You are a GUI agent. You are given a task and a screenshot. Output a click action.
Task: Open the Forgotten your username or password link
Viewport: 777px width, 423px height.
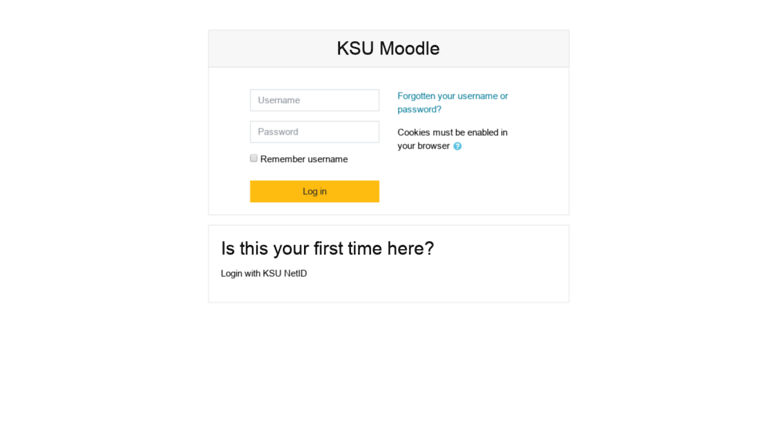pyautogui.click(x=452, y=103)
